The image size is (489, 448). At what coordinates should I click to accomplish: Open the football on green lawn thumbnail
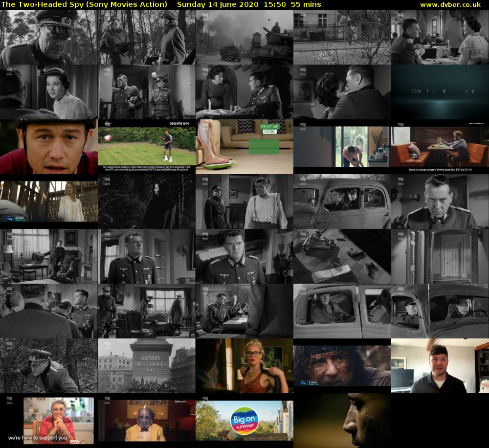[147, 147]
